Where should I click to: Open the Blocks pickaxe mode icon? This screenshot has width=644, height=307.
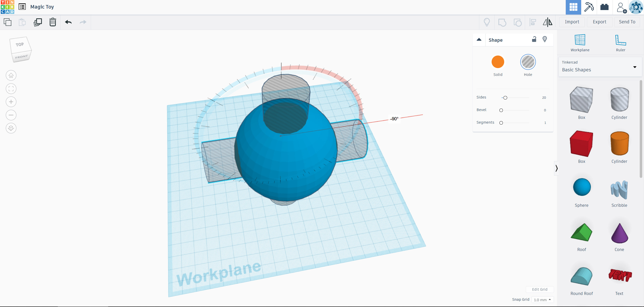589,7
